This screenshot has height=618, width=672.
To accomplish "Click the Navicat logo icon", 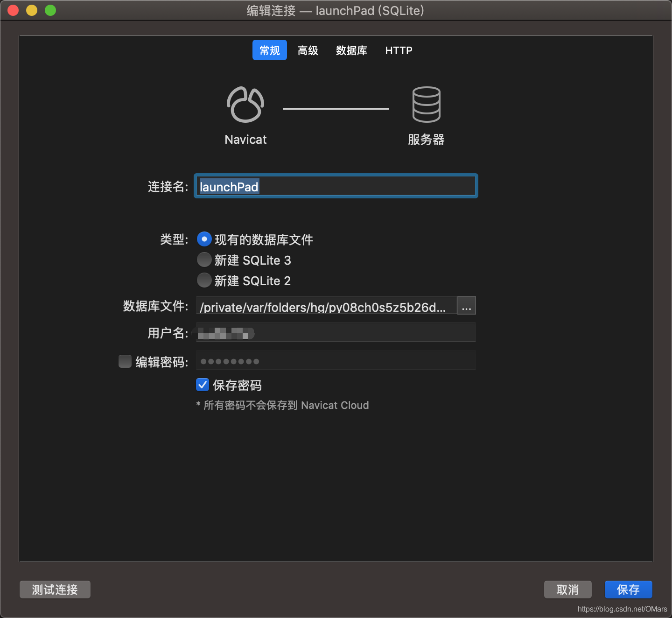I will [245, 105].
